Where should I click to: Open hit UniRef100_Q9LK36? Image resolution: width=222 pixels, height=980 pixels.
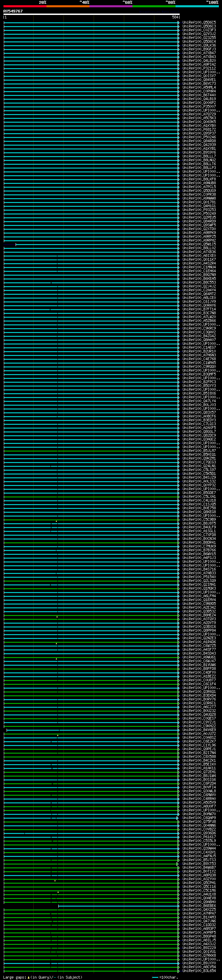pyautogui.click(x=199, y=45)
